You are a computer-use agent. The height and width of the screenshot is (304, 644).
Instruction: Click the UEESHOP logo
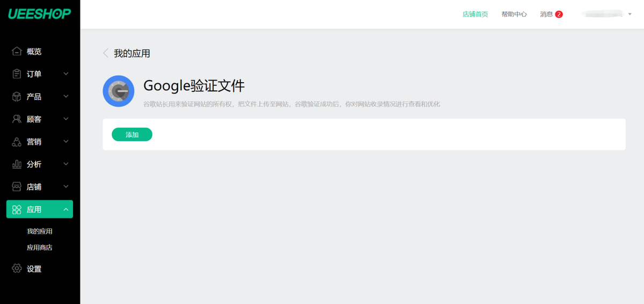(x=39, y=14)
